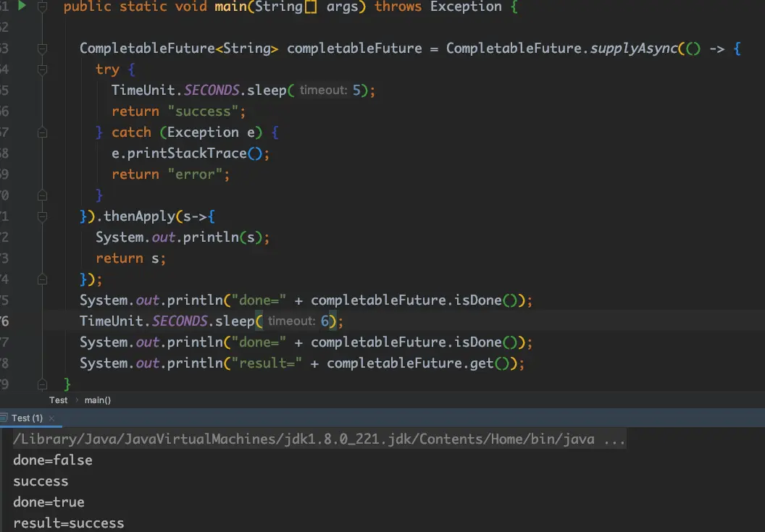Select Test class in breadcrumb bar
This screenshot has height=532, width=765.
[x=58, y=400]
